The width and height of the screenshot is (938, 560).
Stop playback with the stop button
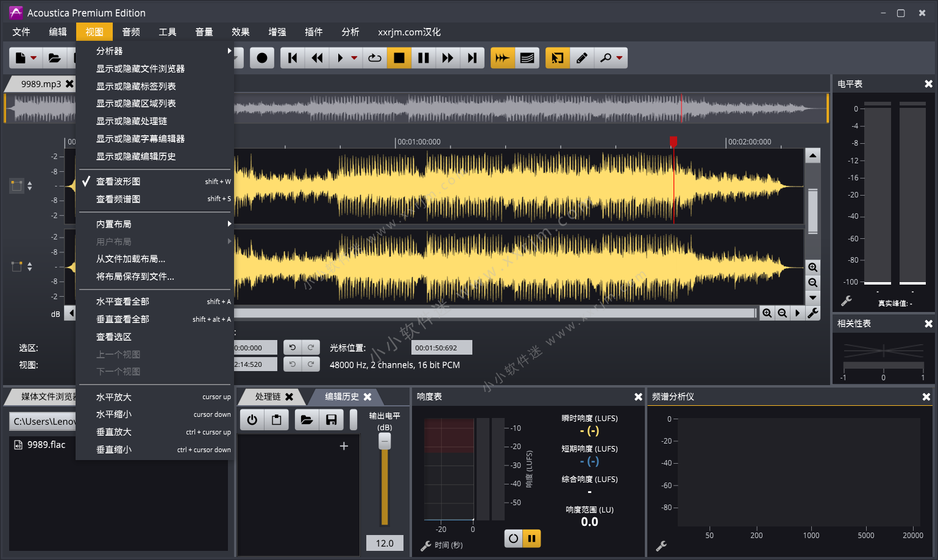point(399,58)
